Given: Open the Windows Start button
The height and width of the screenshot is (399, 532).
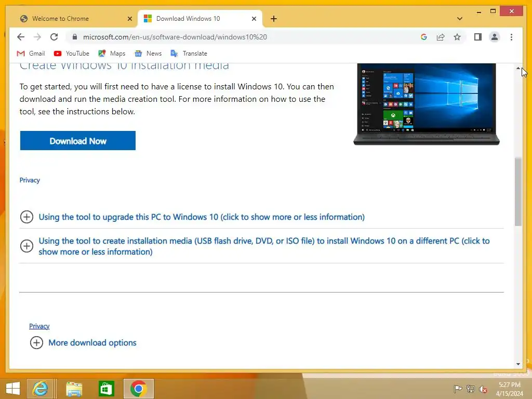Looking at the screenshot, I should coord(13,389).
